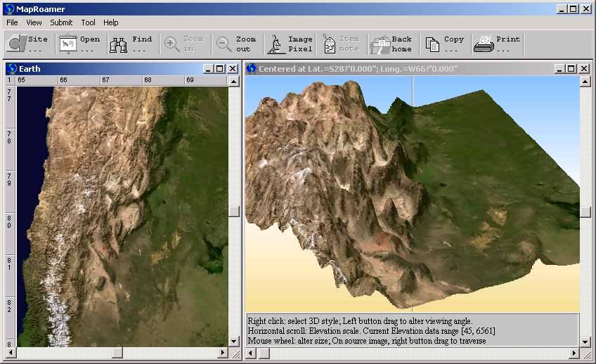Click the satellite map image in Earth window

pos(122,216)
